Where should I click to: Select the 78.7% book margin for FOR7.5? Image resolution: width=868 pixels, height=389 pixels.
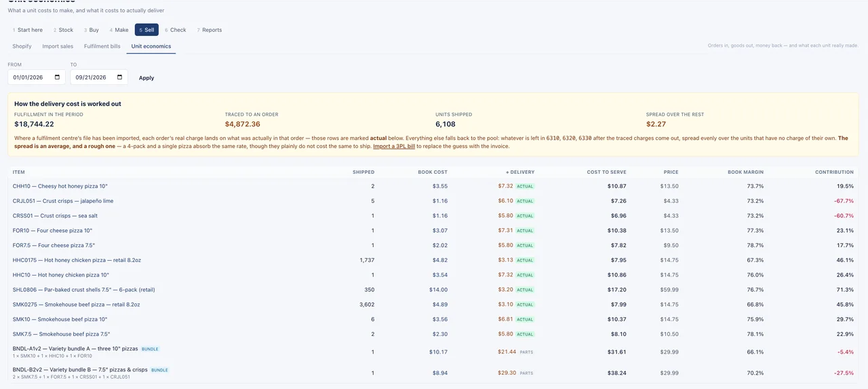click(x=755, y=245)
